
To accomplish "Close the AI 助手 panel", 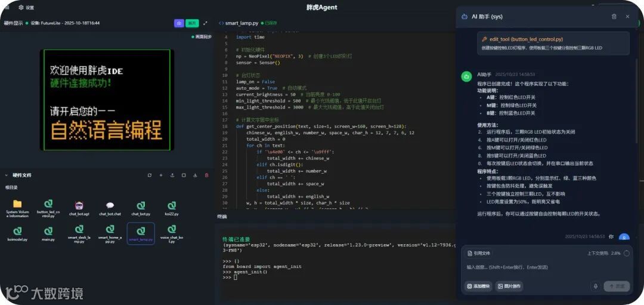I will 627,17.
